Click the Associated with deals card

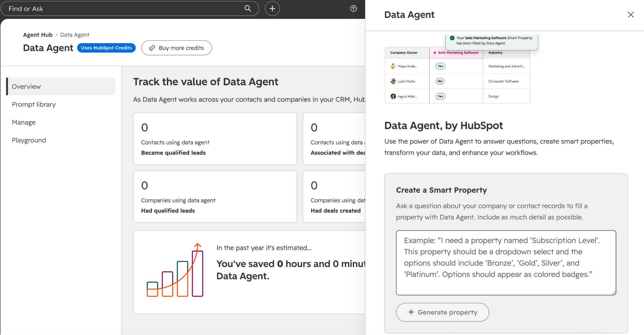tap(334, 139)
